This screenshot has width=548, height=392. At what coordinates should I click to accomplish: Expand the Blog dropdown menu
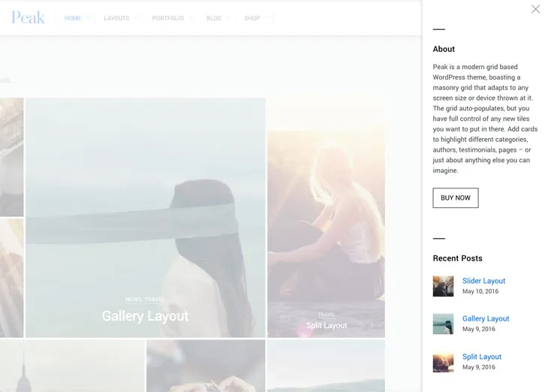click(214, 18)
